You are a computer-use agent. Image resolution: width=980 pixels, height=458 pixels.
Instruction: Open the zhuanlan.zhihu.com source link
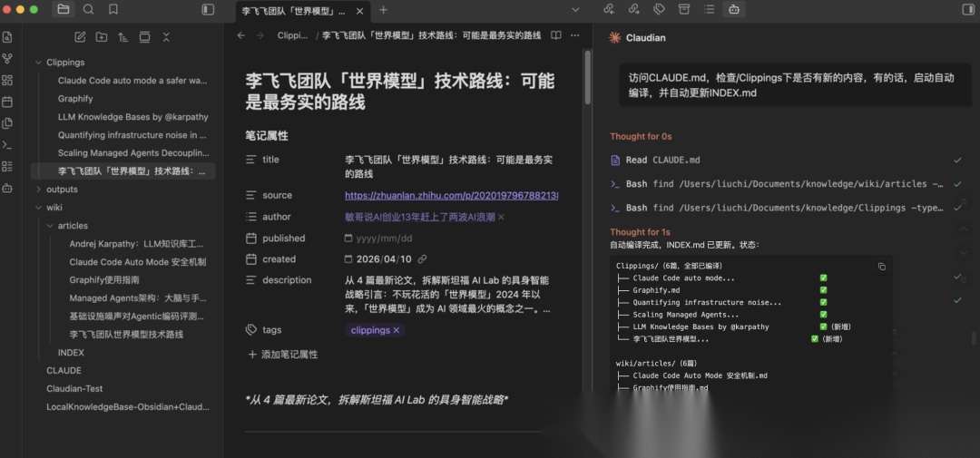pos(451,196)
